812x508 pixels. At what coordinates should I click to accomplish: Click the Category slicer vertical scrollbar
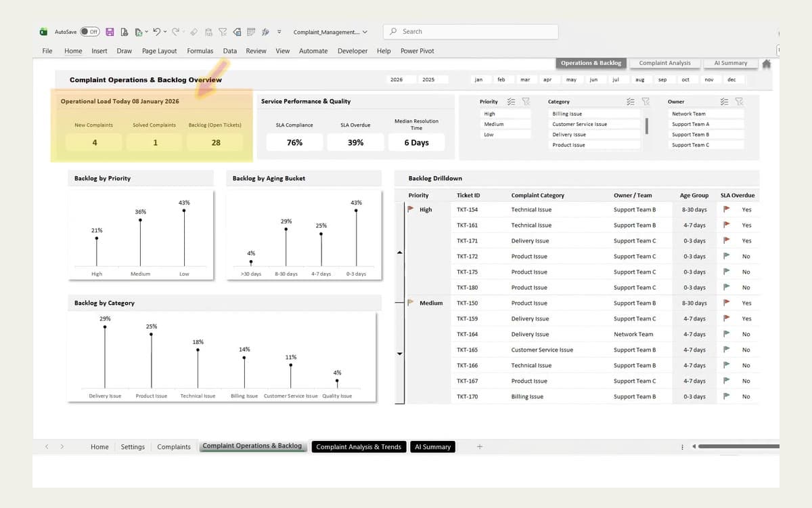pyautogui.click(x=646, y=126)
